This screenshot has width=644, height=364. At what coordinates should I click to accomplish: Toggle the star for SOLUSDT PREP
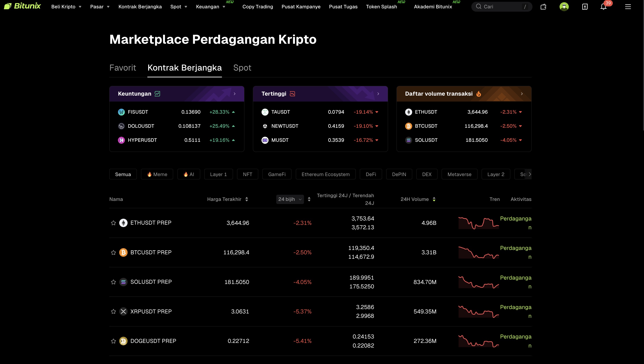113,282
